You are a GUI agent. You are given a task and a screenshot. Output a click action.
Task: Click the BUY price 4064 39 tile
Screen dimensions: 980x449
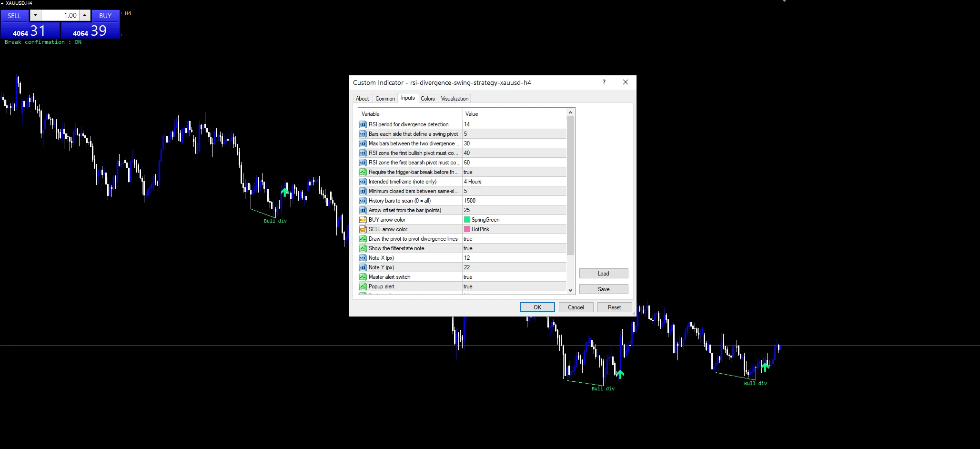(91, 31)
